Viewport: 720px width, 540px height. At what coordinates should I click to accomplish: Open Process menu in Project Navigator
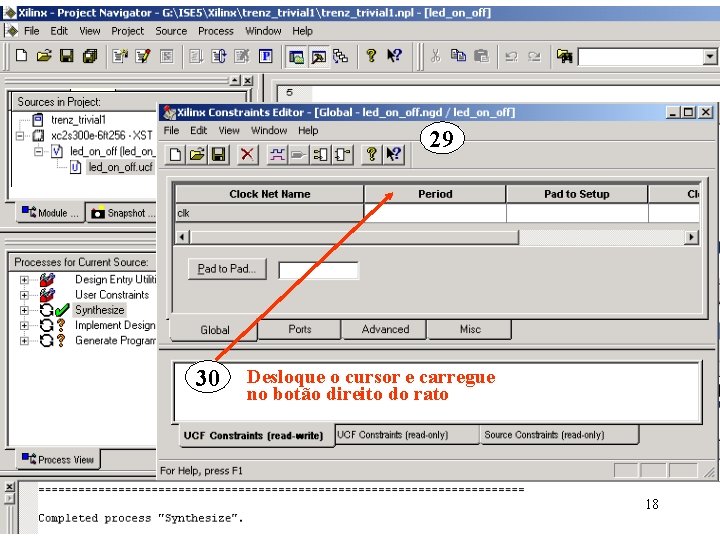point(215,31)
